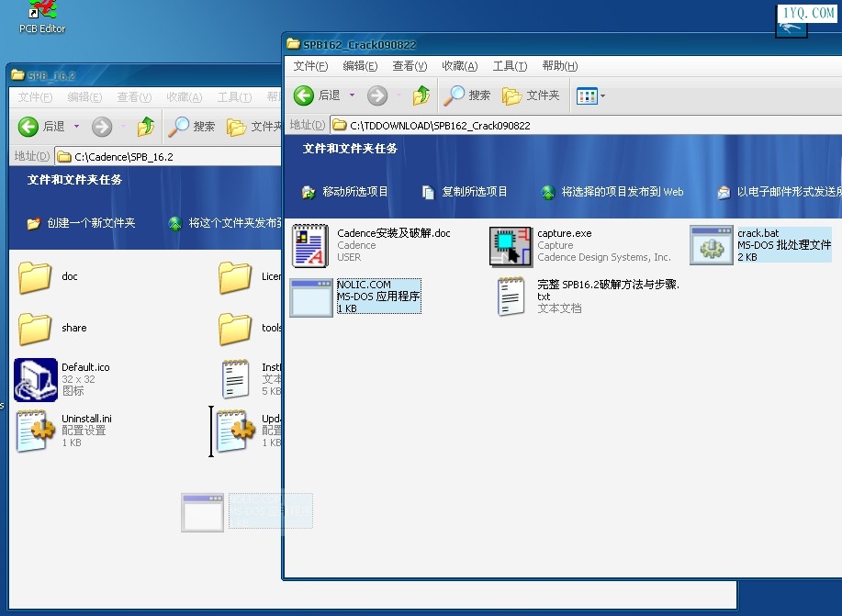Open 收藏(A) menu in SPB_16.2 window
The width and height of the screenshot is (842, 616).
coord(184,97)
